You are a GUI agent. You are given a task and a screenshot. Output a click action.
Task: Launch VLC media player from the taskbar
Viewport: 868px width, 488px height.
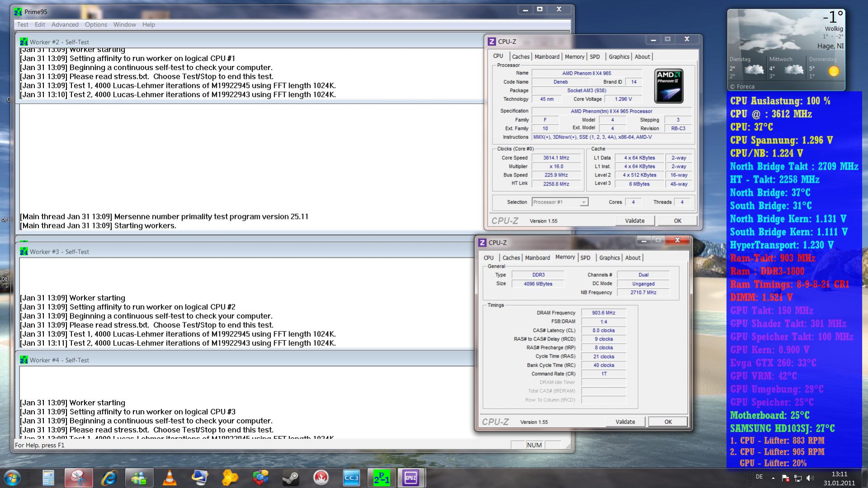[x=170, y=478]
